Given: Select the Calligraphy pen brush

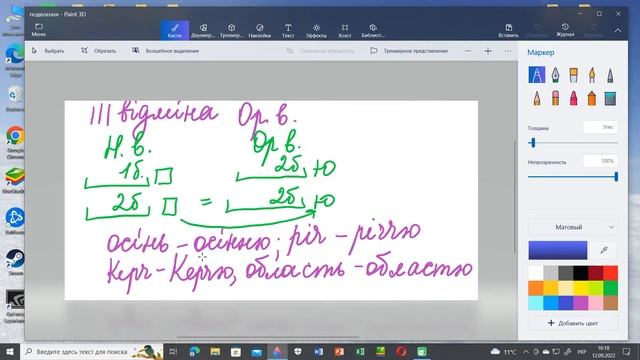Looking at the screenshot, I should 556,75.
